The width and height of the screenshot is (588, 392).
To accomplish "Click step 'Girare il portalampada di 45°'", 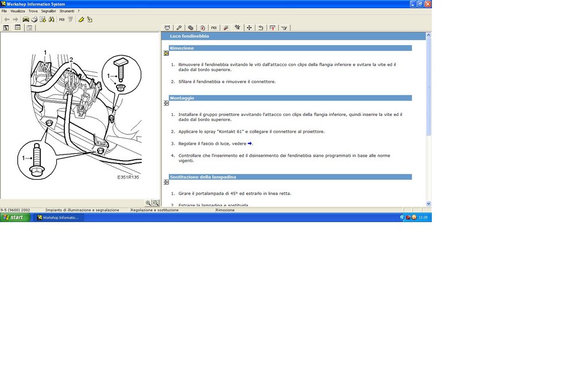I will (235, 194).
